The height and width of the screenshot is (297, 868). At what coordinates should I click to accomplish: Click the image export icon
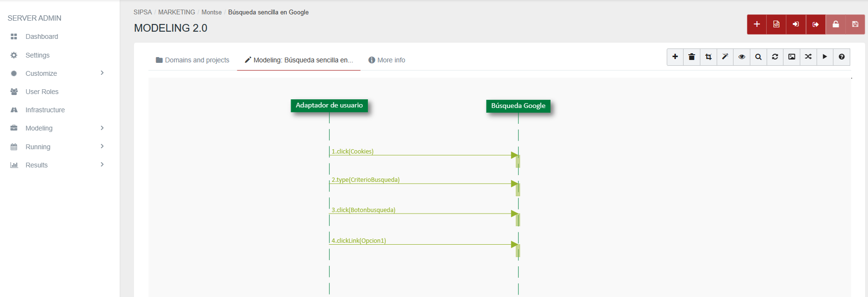coord(792,57)
